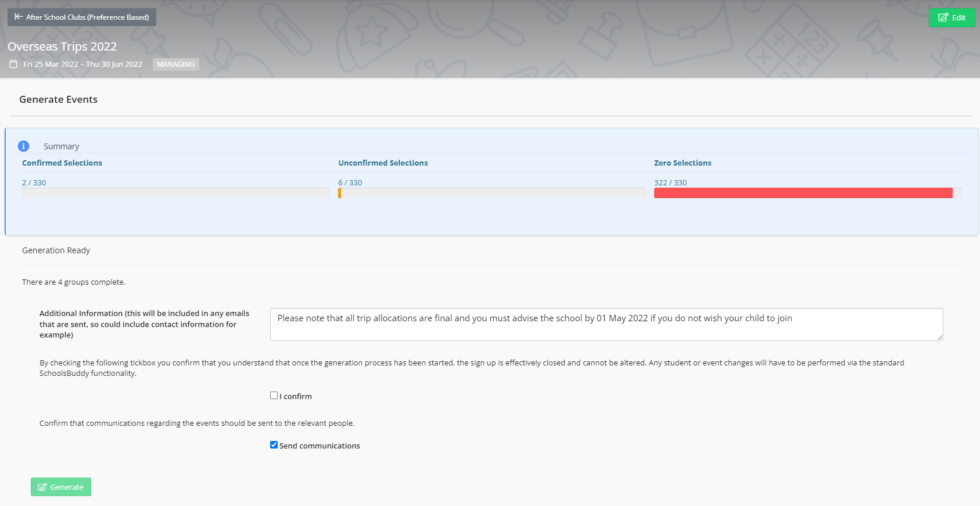980x506 pixels.
Task: Start generation with the Generate button
Action: (x=61, y=487)
